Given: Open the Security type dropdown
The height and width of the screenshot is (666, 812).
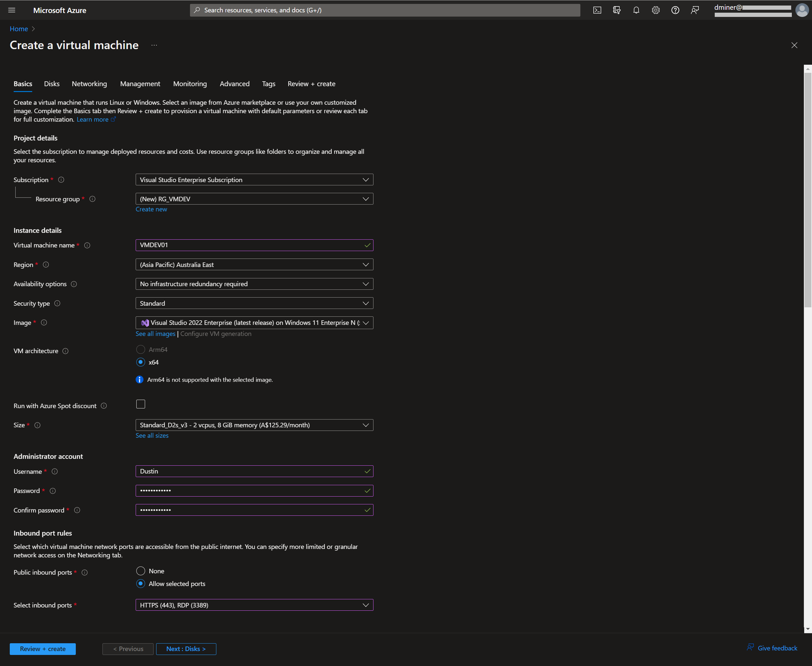Looking at the screenshot, I should [x=254, y=303].
